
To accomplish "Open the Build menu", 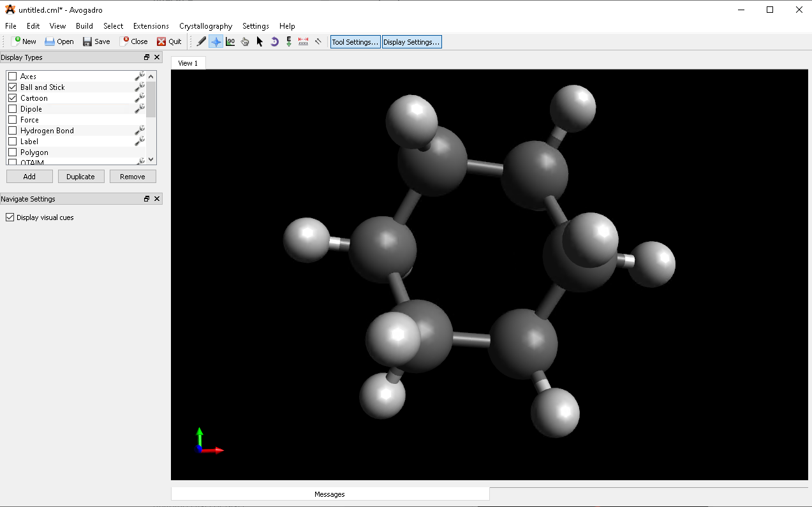I will coord(84,26).
